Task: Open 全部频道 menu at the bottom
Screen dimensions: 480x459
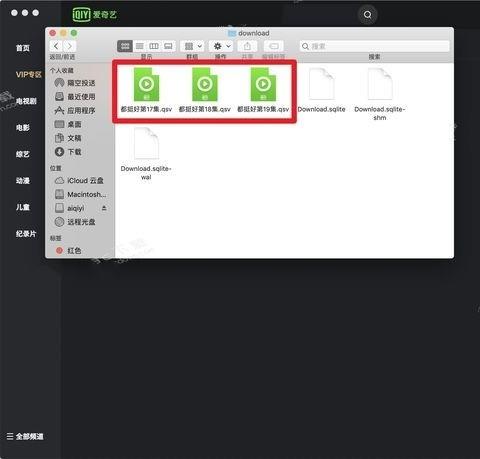Action: click(25, 436)
